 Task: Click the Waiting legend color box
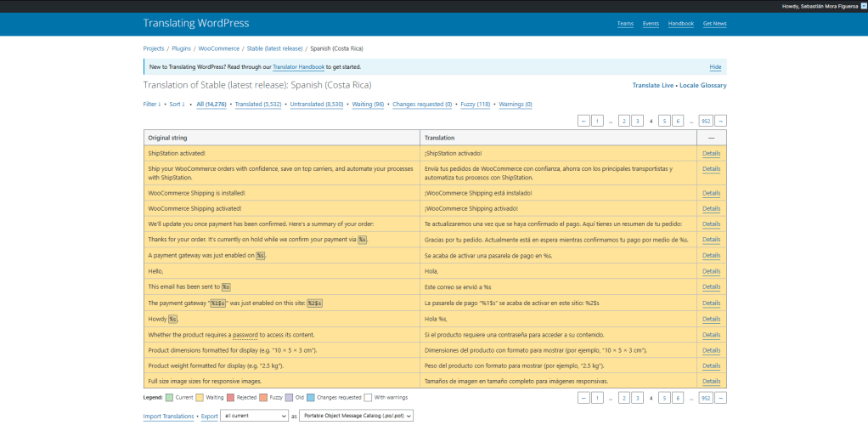click(x=200, y=397)
